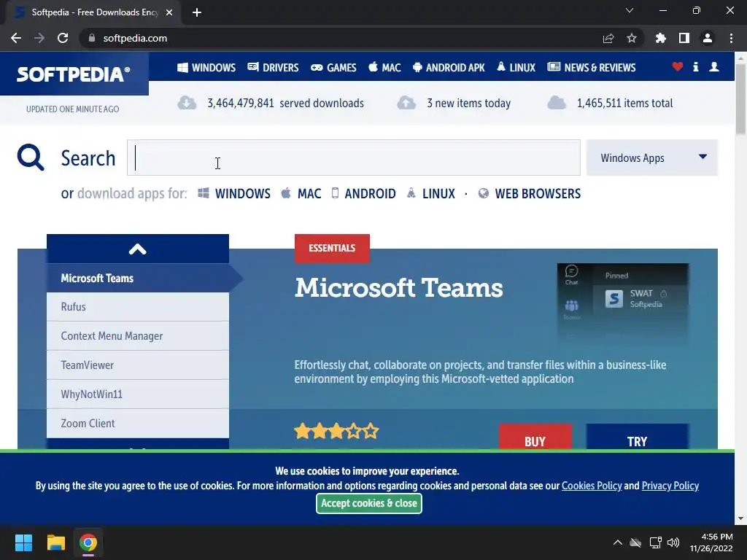The image size is (747, 560).
Task: Open ANDROID APK menu in top navigation
Action: (x=449, y=68)
